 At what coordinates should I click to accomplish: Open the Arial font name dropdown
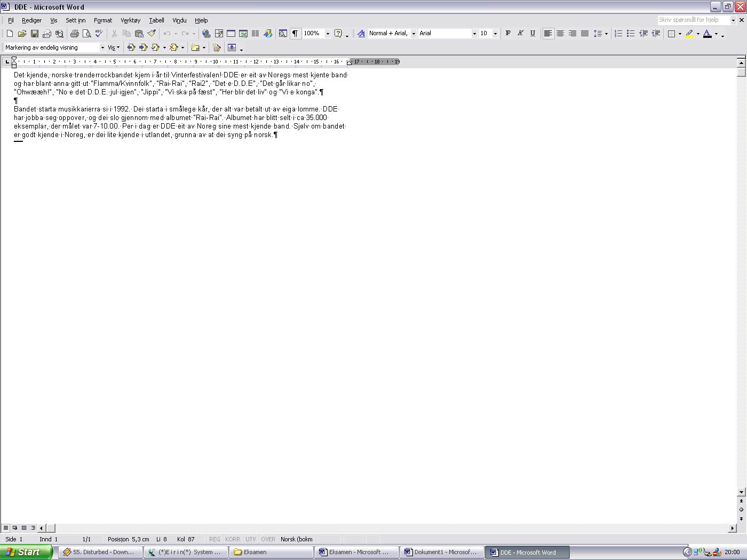point(474,34)
